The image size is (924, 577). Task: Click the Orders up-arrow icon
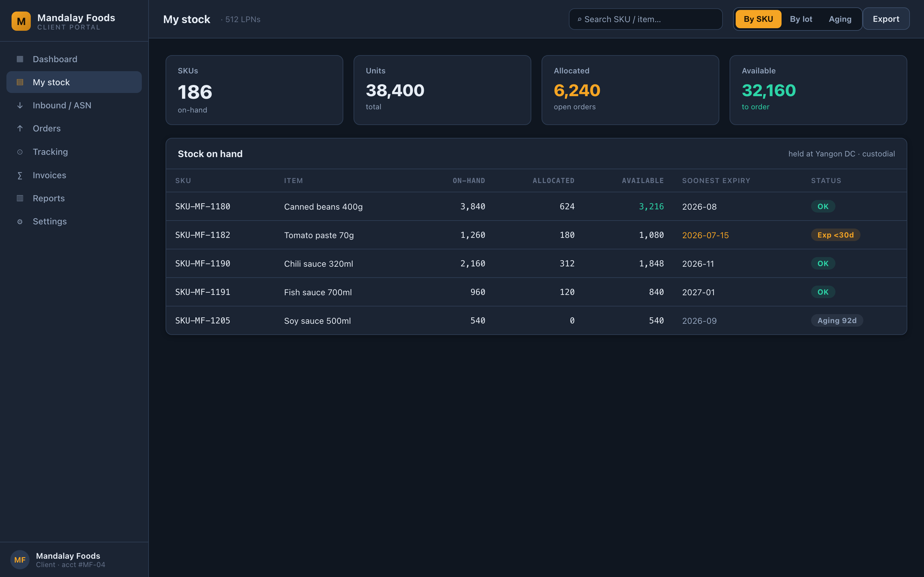[20, 129]
